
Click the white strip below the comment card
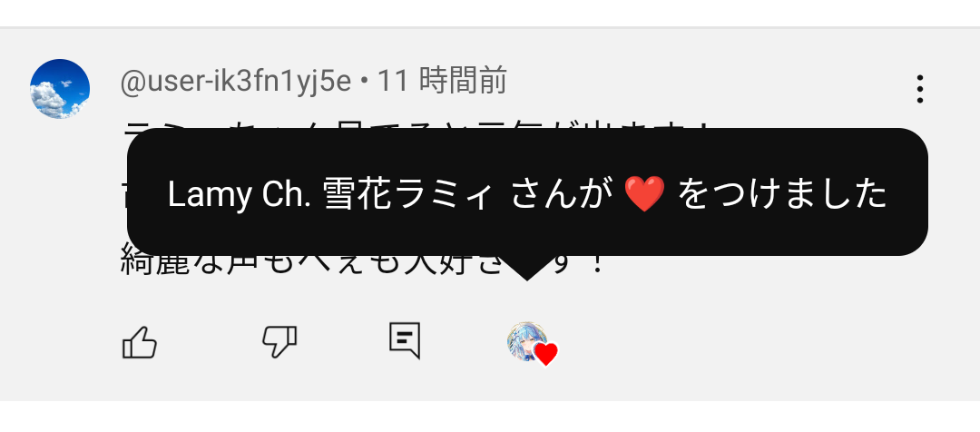click(490, 417)
